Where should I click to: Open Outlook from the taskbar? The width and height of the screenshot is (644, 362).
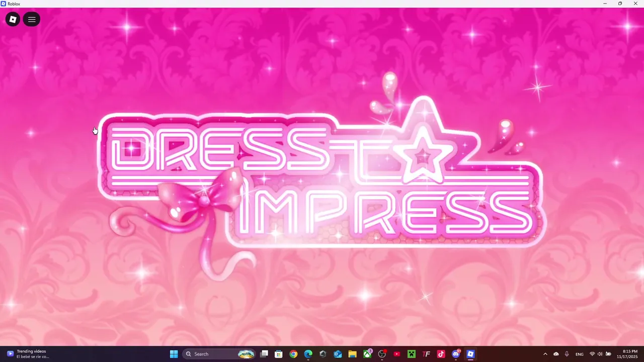pos(338,354)
